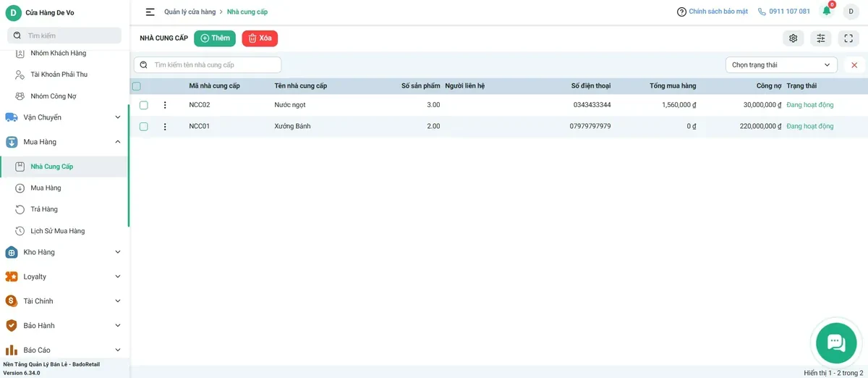Viewport: 868px width, 378px height.
Task: Click the Tài Khoản Phải Thu person icon
Action: 20,75
